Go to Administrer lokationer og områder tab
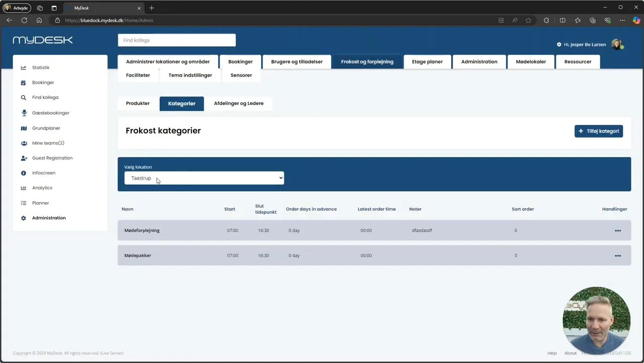 (x=168, y=62)
